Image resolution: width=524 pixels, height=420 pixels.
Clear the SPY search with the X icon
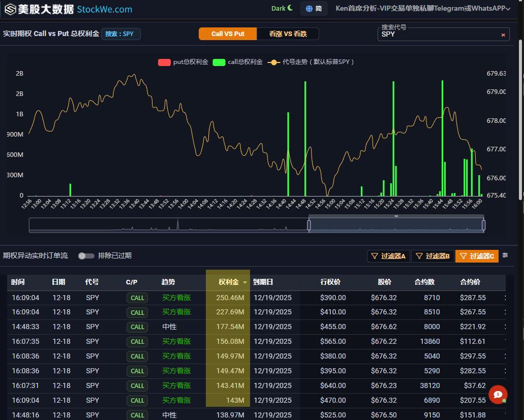(x=503, y=35)
